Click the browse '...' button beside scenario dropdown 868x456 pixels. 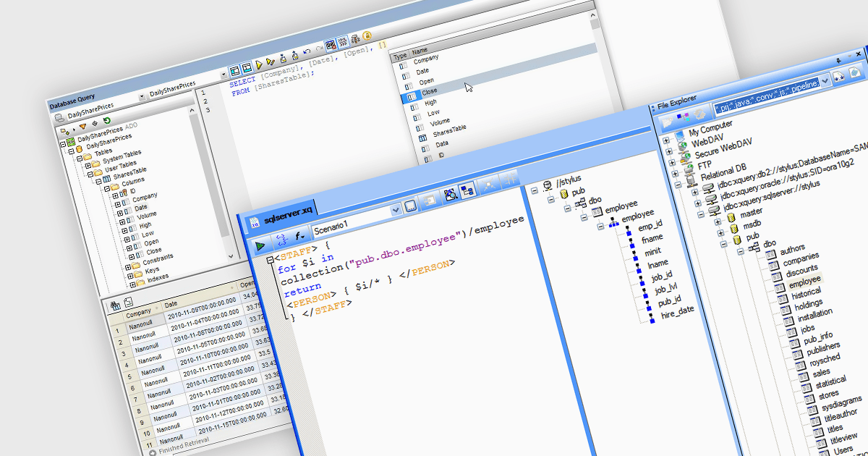coord(410,206)
